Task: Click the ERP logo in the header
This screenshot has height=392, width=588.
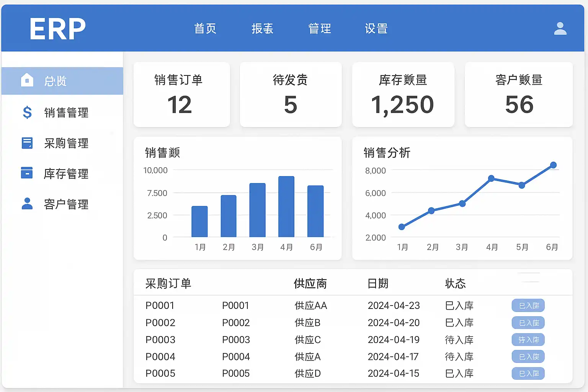Action: tap(58, 29)
